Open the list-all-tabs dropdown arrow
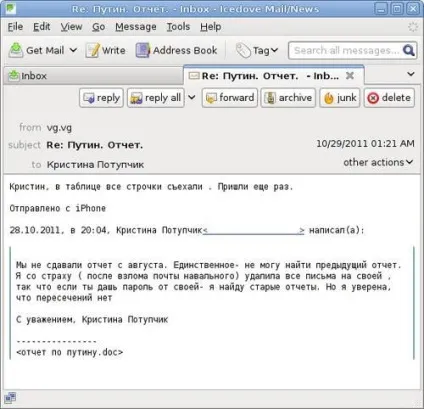Screen dimensions: 424x409 pos(411,74)
